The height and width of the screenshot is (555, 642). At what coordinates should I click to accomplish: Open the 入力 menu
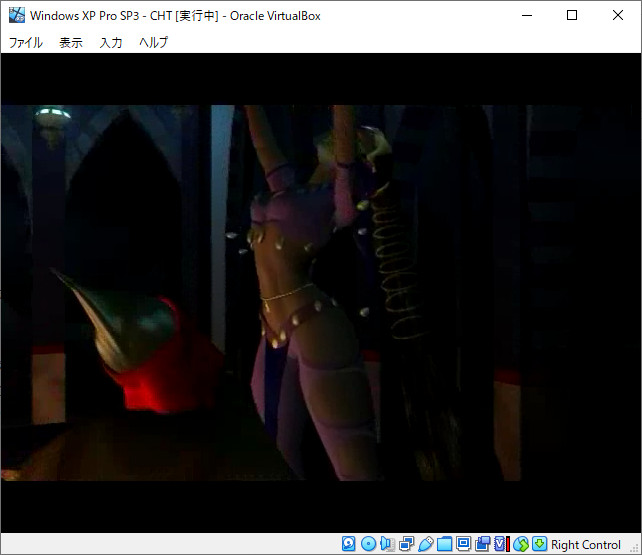(x=111, y=42)
